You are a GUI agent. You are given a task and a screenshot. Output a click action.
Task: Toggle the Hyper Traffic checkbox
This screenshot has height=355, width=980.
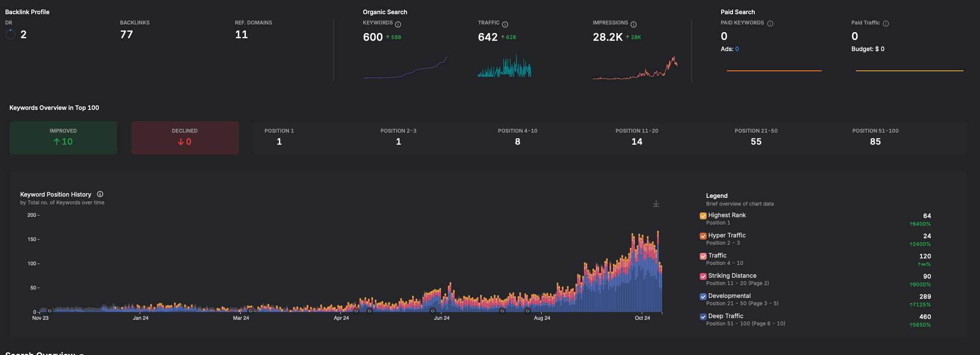[x=703, y=236]
